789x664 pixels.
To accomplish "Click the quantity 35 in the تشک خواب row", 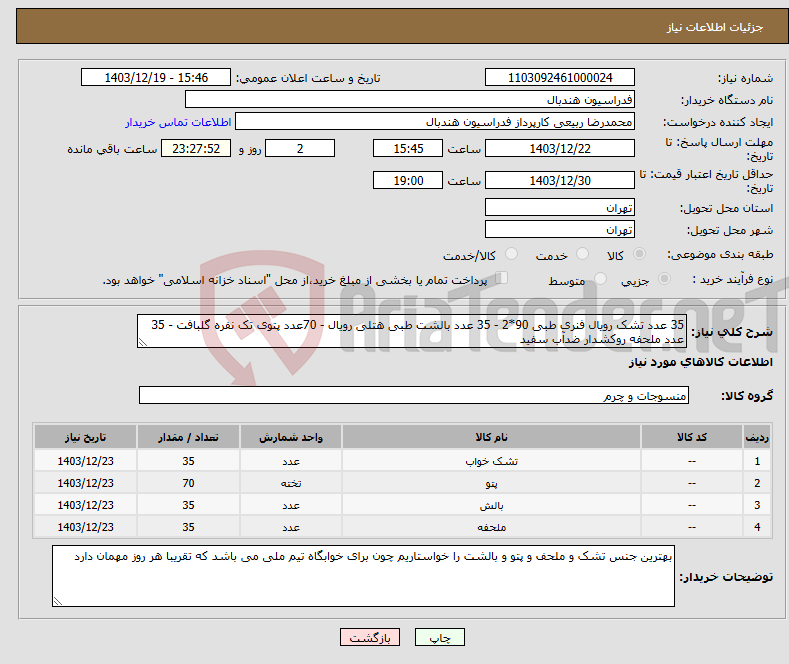I will click(188, 461).
